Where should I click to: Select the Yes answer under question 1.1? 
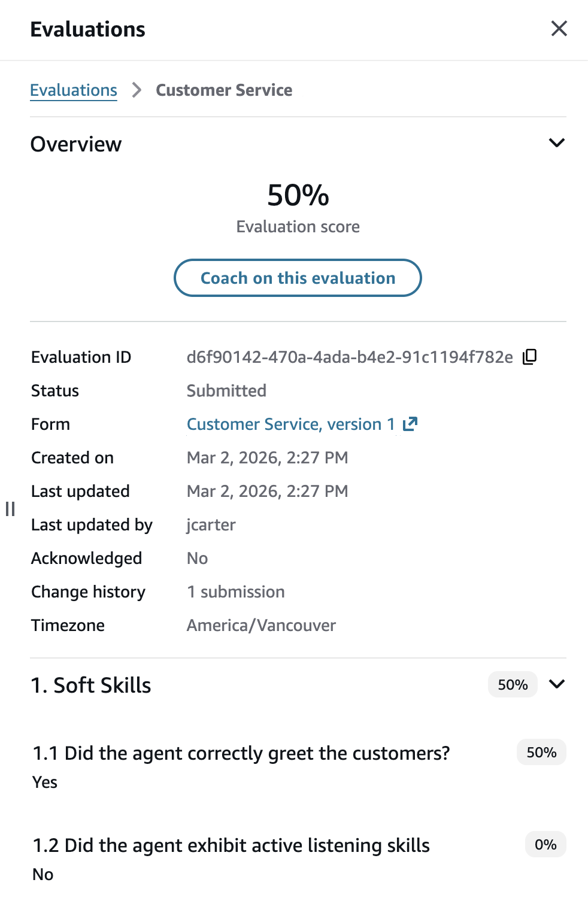click(44, 782)
